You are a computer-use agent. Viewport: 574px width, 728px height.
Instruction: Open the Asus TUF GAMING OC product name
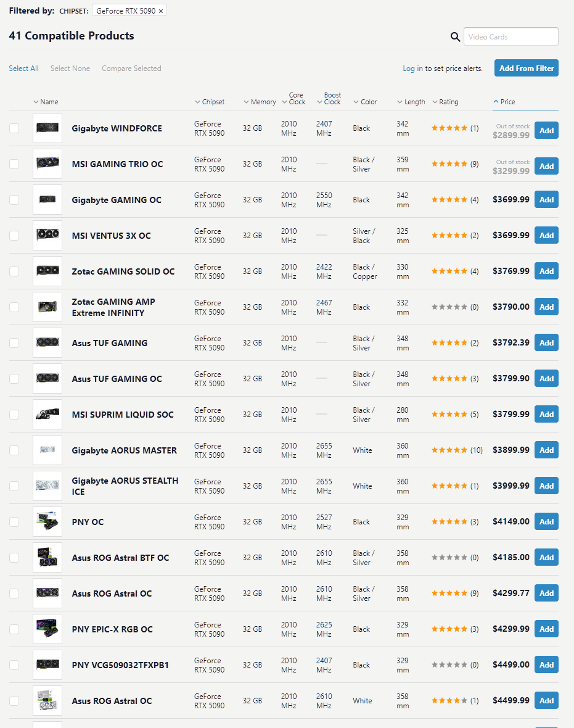117,378
